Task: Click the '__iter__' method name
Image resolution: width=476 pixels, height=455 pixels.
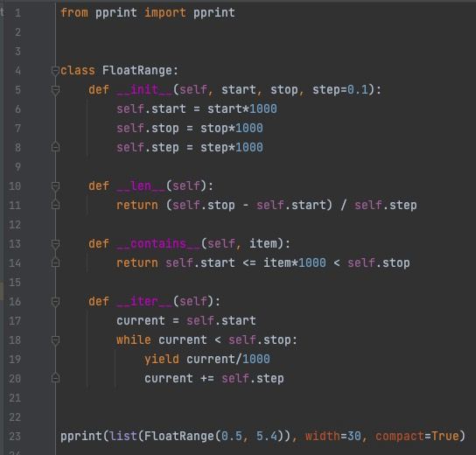Action: 144,302
